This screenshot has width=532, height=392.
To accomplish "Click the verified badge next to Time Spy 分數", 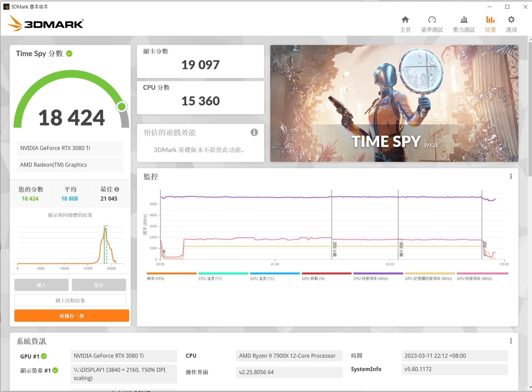I will 69,54.
